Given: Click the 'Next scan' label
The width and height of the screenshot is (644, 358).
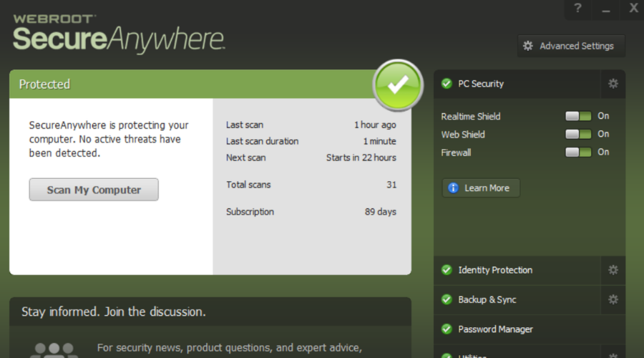Looking at the screenshot, I should 245,158.
